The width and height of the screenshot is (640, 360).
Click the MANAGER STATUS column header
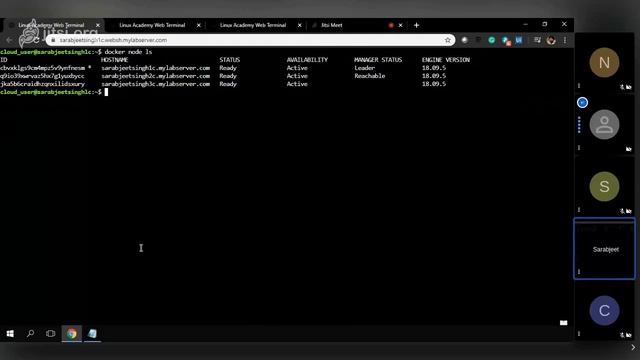point(378,60)
